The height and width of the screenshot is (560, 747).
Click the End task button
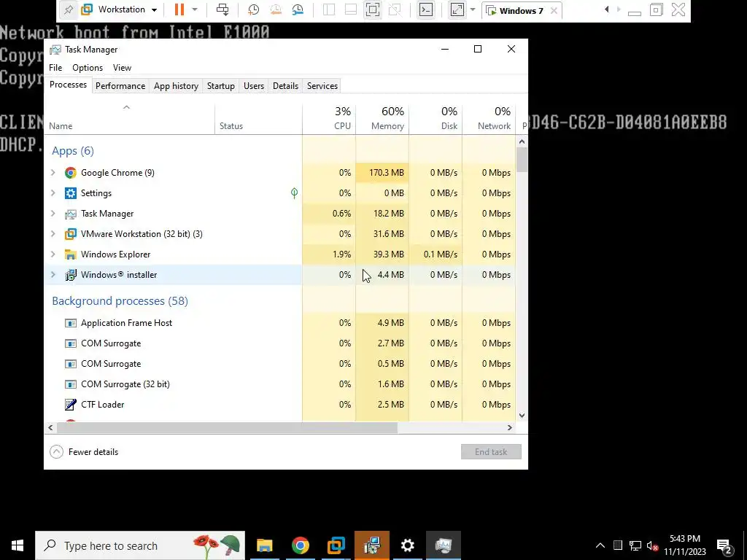(x=491, y=452)
